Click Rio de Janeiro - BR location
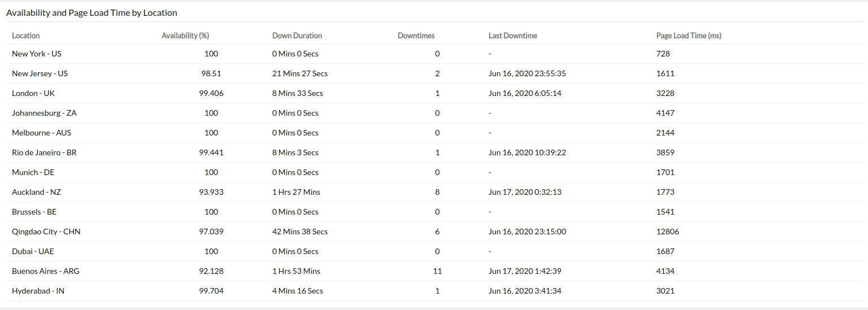Screen dimensions: 868x310 (44, 152)
